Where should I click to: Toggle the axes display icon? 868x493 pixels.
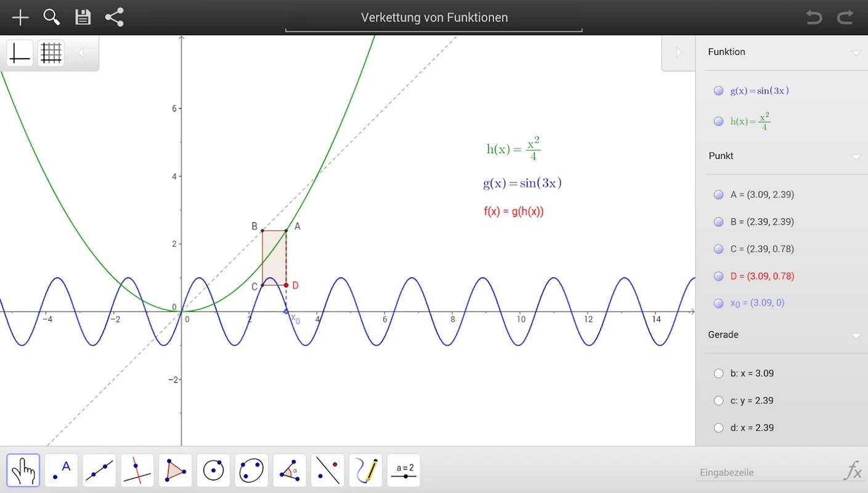[x=20, y=53]
